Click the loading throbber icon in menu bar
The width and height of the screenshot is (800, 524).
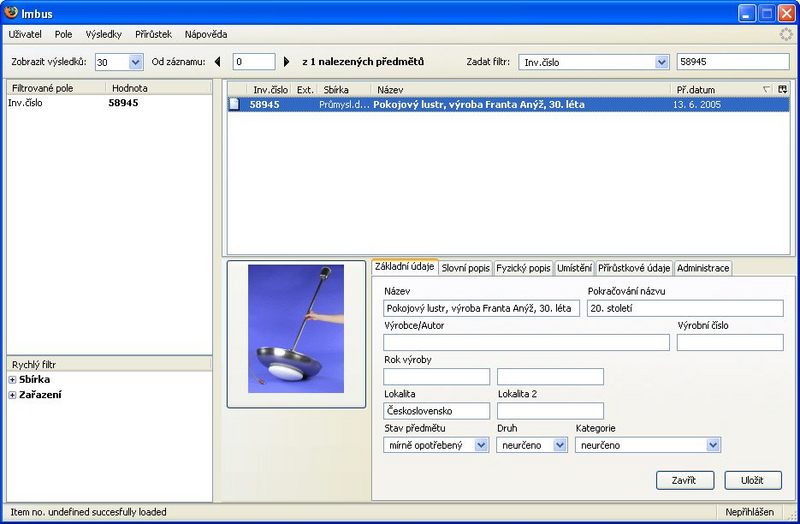(786, 34)
